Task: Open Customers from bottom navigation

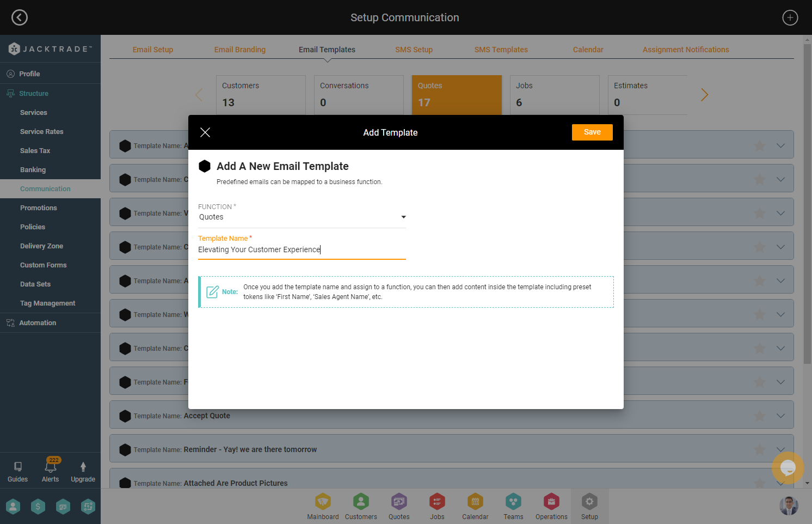Action: [x=361, y=507]
